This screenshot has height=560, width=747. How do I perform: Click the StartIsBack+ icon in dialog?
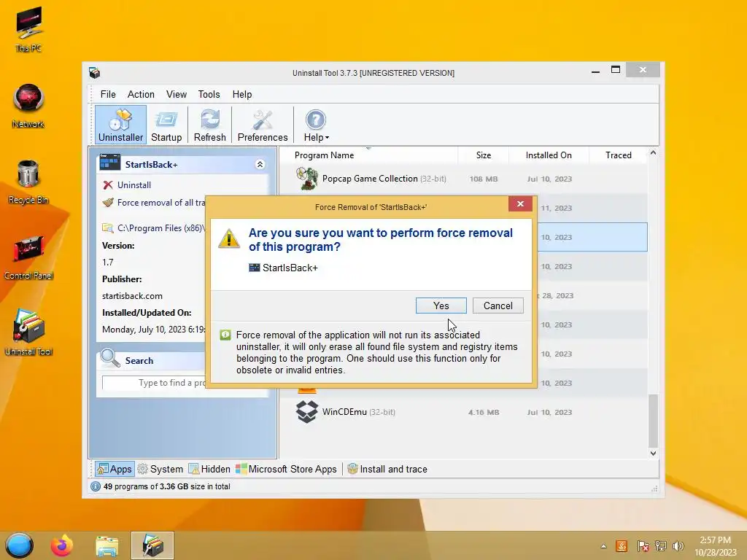point(255,268)
